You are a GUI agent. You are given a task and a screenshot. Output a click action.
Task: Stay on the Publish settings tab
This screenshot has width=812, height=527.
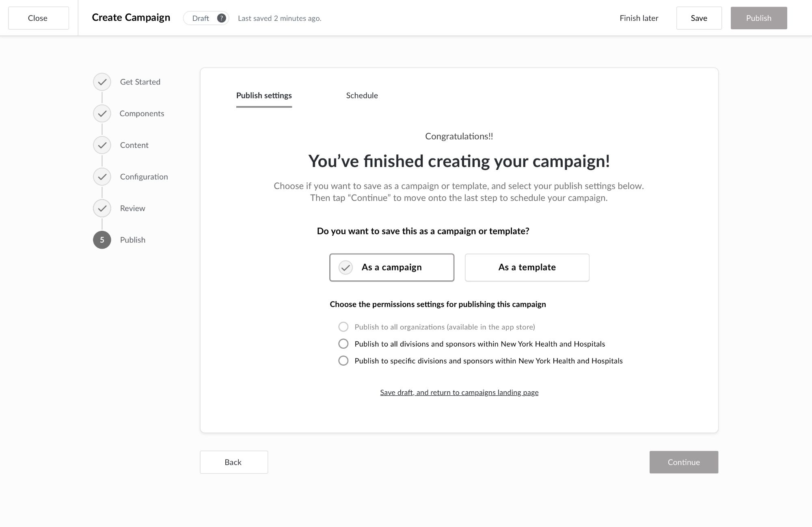264,95
